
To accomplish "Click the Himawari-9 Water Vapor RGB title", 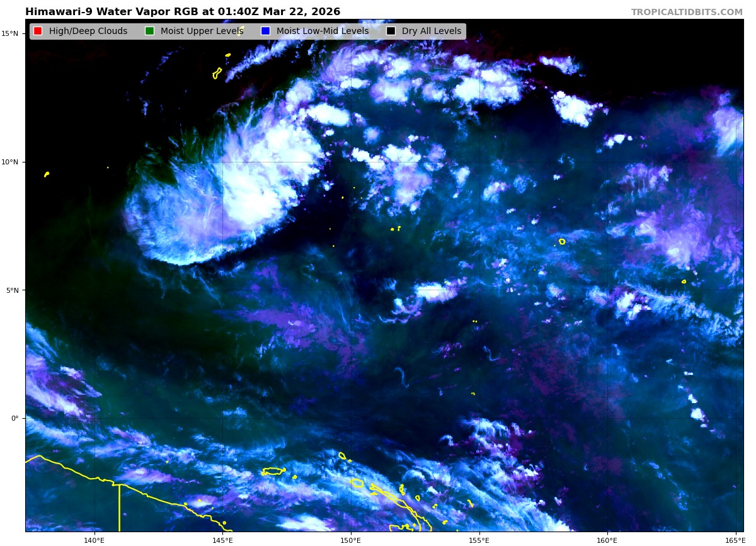I will point(183,12).
